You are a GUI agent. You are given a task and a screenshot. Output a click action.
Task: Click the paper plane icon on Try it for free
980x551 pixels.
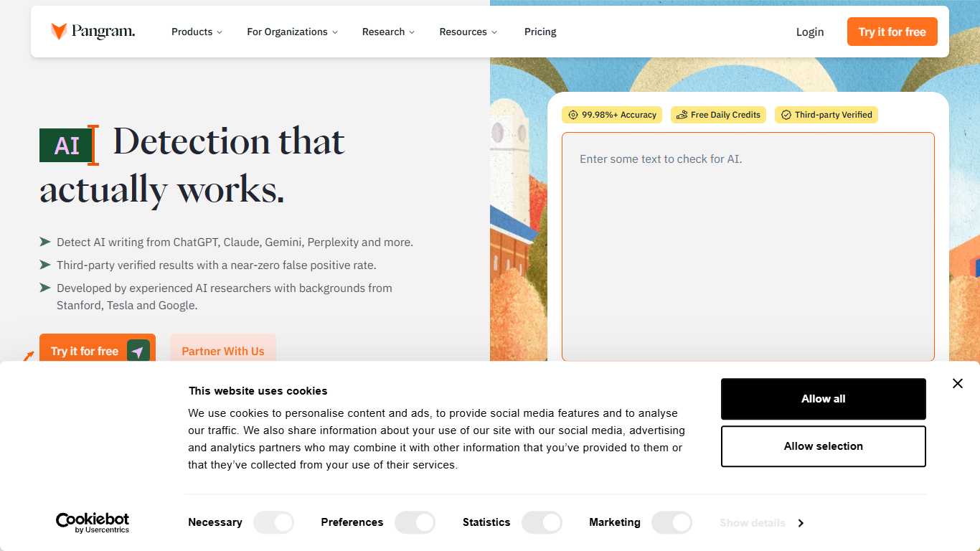pyautogui.click(x=138, y=351)
